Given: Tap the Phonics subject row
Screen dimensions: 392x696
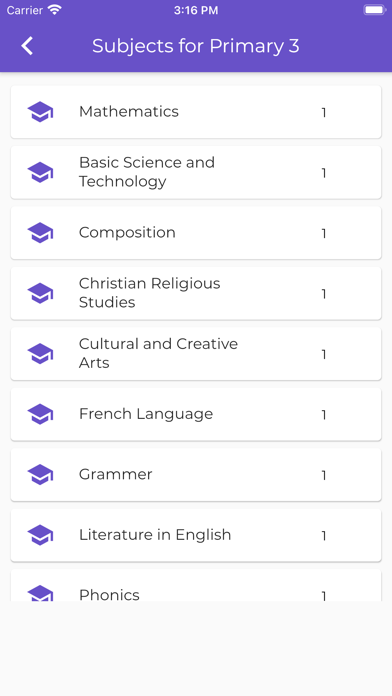Looking at the screenshot, I should 196,585.
